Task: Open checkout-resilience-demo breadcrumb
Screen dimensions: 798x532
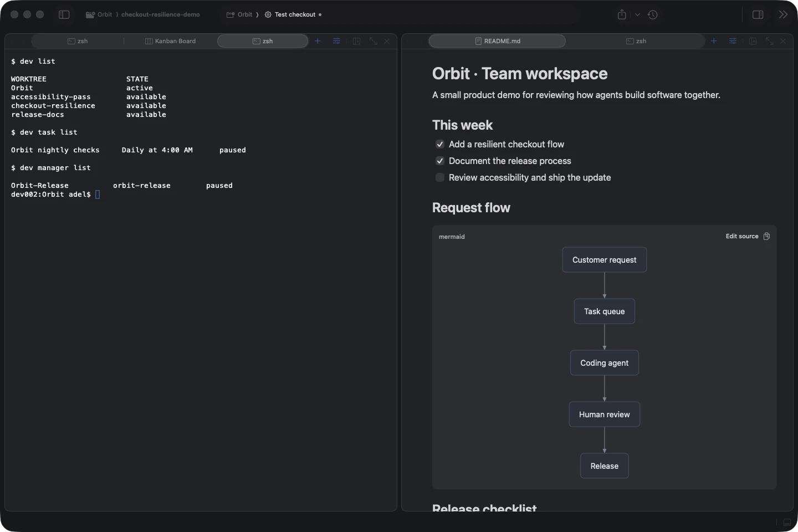Action: tap(160, 14)
